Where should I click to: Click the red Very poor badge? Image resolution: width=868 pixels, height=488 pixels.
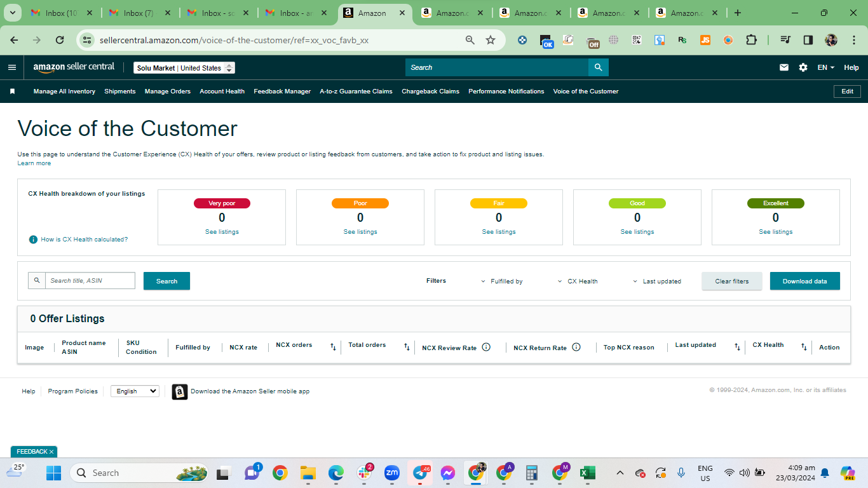(x=222, y=203)
